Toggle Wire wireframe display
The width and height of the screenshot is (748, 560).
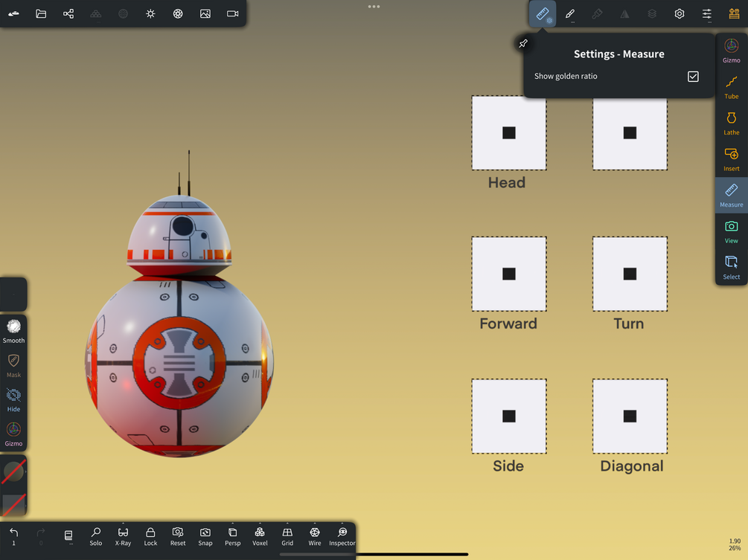315,536
